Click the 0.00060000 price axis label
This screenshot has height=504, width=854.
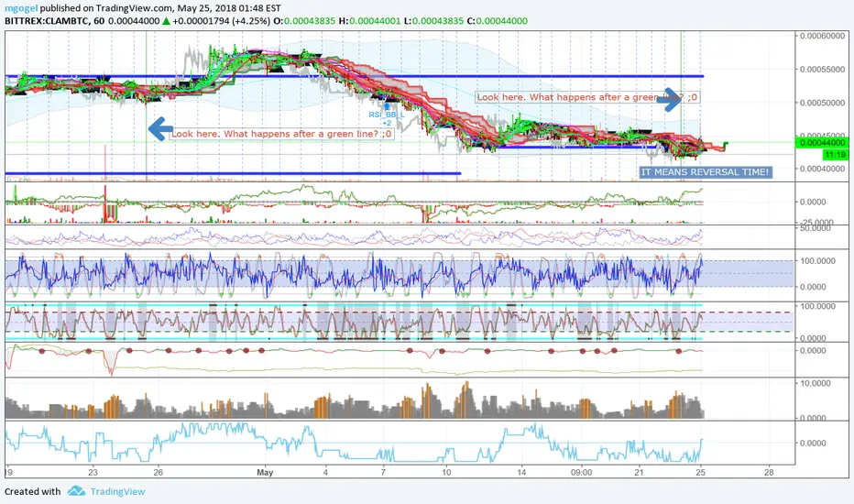coord(822,36)
